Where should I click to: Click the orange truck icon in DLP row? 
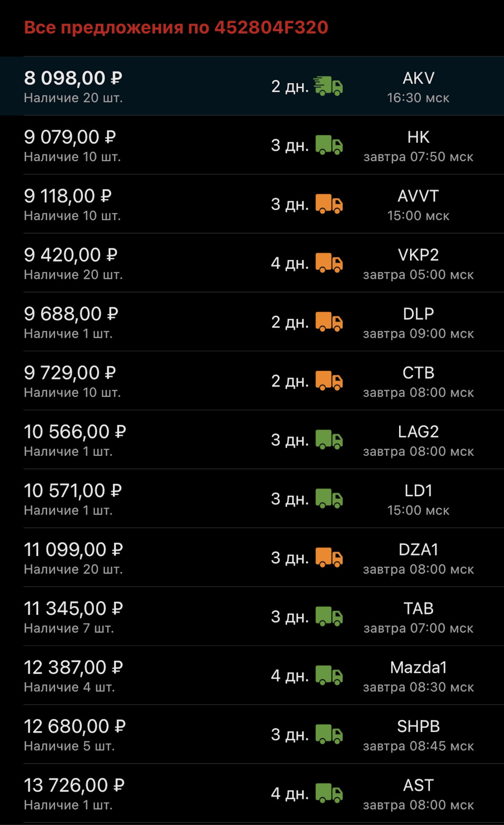[x=329, y=322]
